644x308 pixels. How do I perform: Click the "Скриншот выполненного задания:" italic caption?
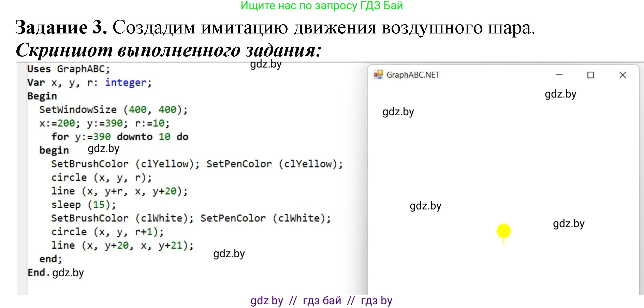click(x=169, y=50)
